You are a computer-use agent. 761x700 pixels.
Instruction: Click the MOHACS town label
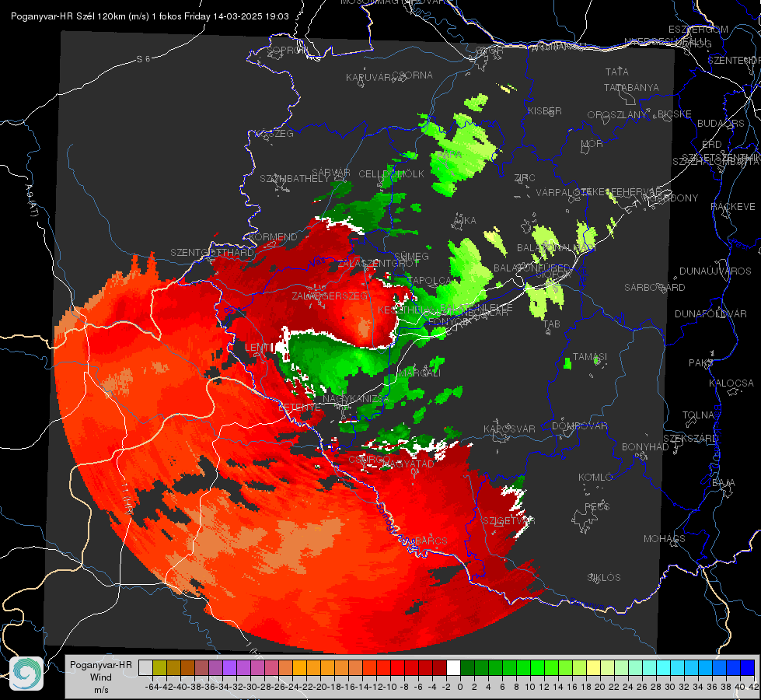pyautogui.click(x=665, y=539)
